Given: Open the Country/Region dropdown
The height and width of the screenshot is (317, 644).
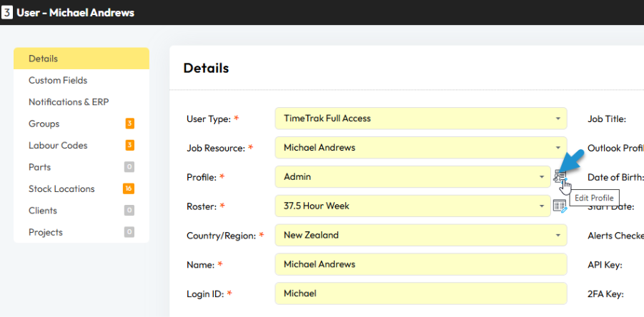Looking at the screenshot, I should point(420,235).
